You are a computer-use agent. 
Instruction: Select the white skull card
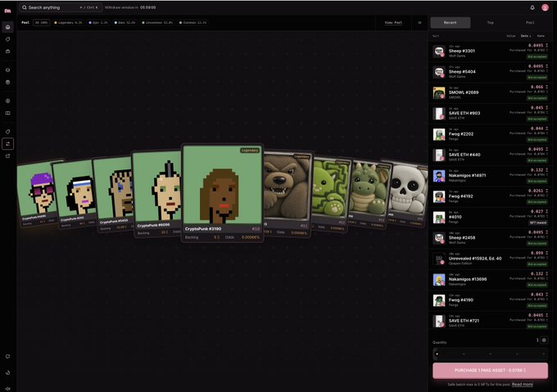(409, 192)
